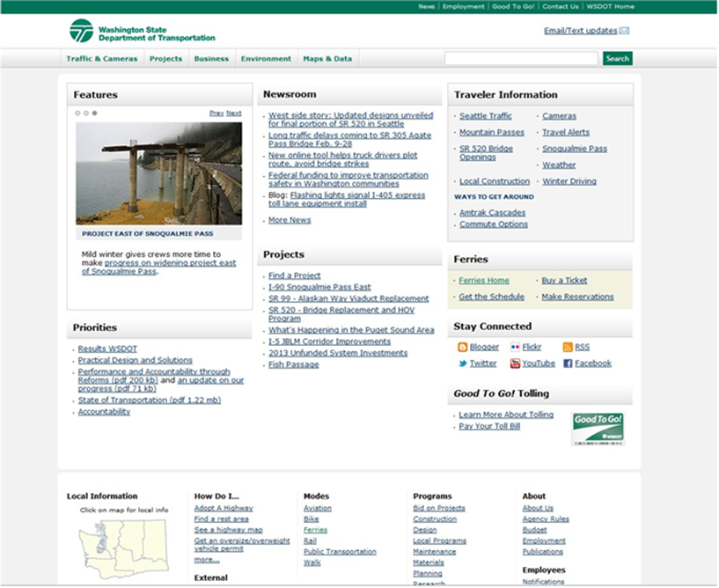This screenshot has height=588, width=719.
Task: Click the WSDOT logo icon
Action: coord(81,31)
